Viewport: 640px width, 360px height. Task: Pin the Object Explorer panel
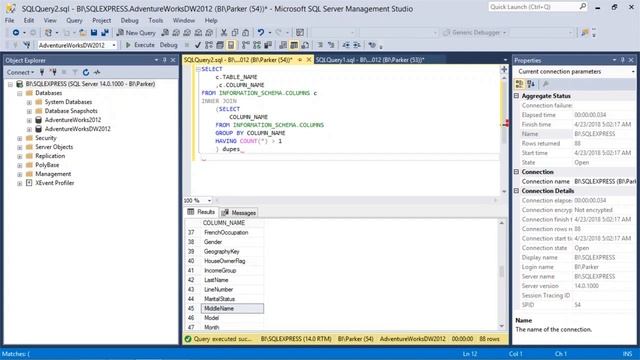(x=164, y=60)
